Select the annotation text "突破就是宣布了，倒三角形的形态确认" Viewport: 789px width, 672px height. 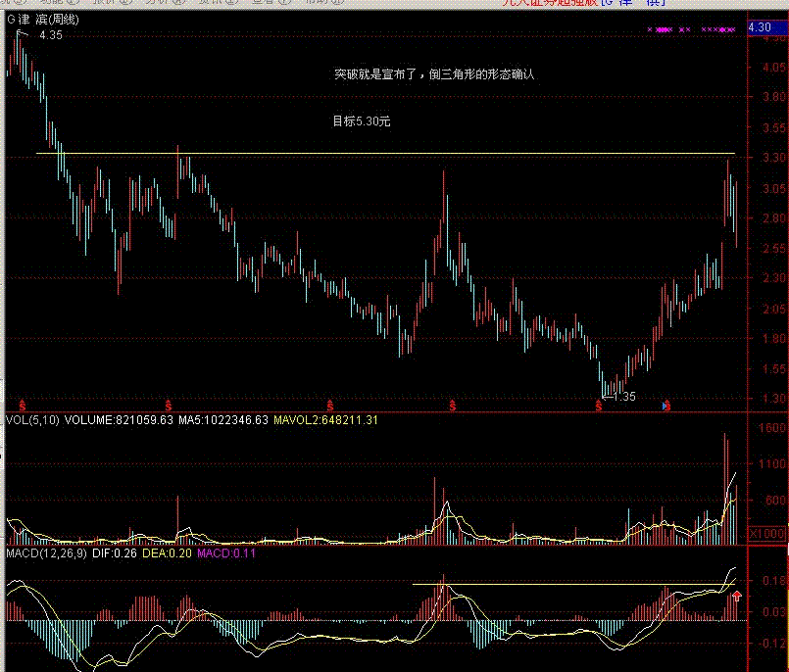[x=434, y=74]
